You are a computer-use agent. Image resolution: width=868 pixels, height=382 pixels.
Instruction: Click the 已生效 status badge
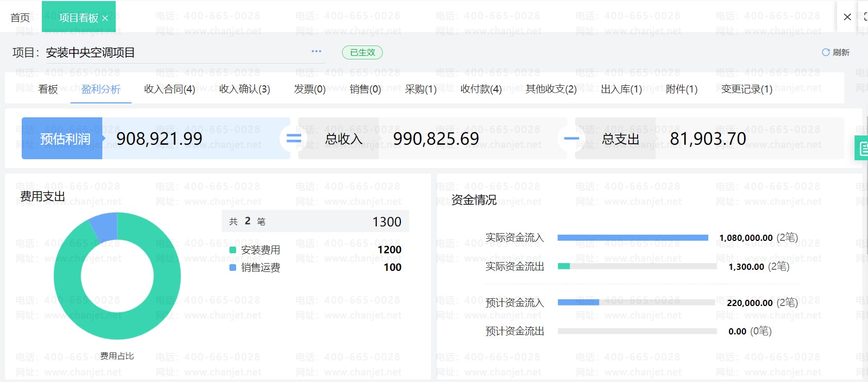[362, 52]
